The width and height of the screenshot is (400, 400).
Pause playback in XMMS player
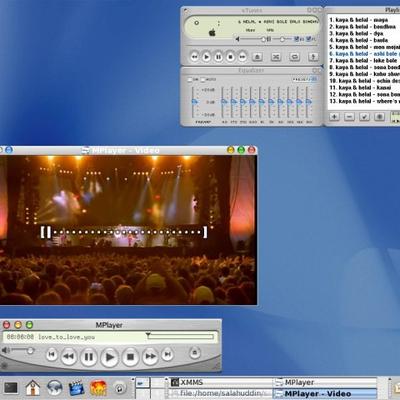(218, 57)
